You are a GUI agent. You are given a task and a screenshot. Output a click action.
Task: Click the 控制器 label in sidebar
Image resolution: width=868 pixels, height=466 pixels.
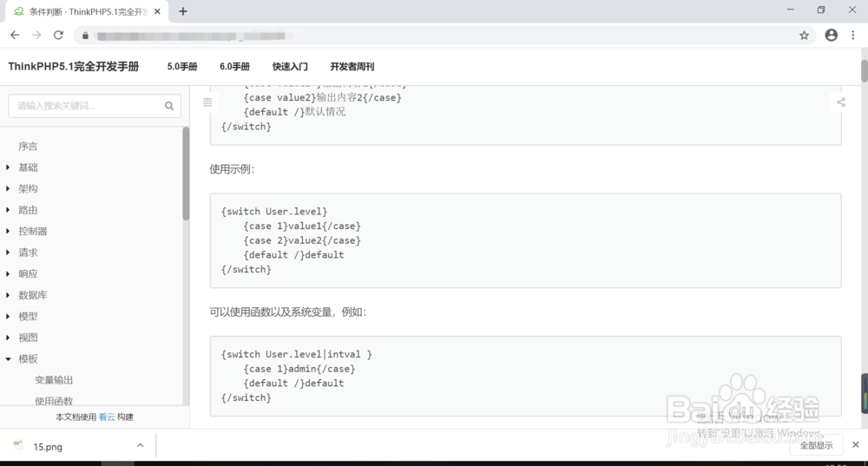(x=33, y=231)
